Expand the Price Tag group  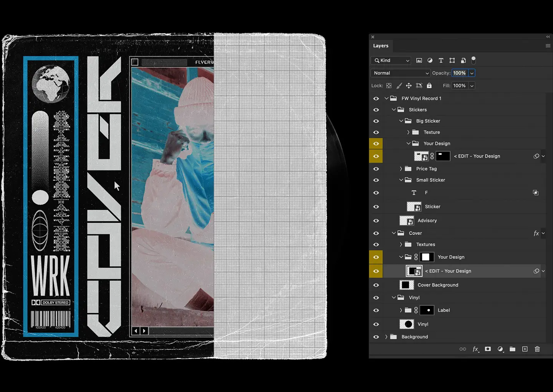click(x=401, y=168)
